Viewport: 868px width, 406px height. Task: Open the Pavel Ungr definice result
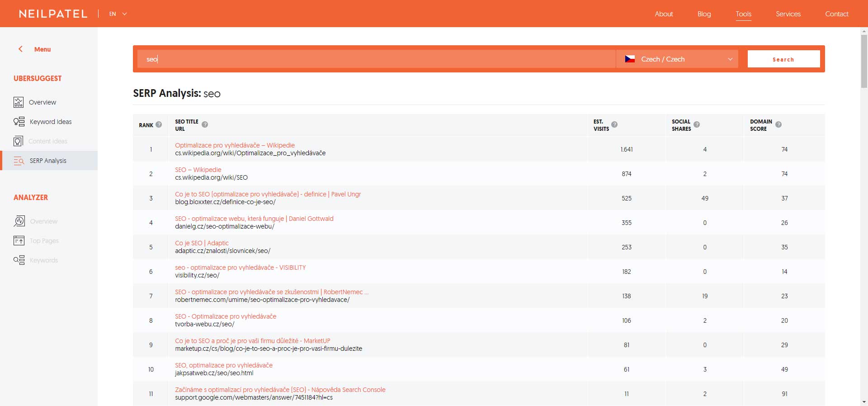[x=268, y=194]
